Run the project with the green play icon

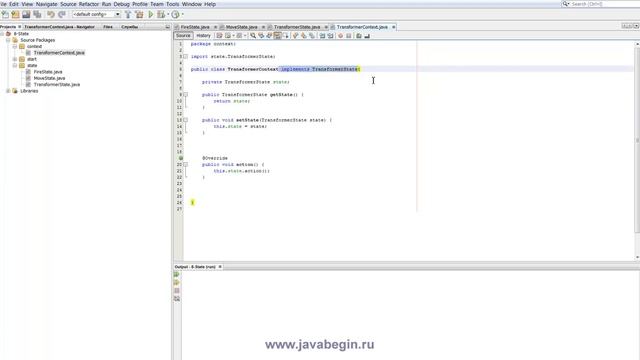(x=151, y=15)
